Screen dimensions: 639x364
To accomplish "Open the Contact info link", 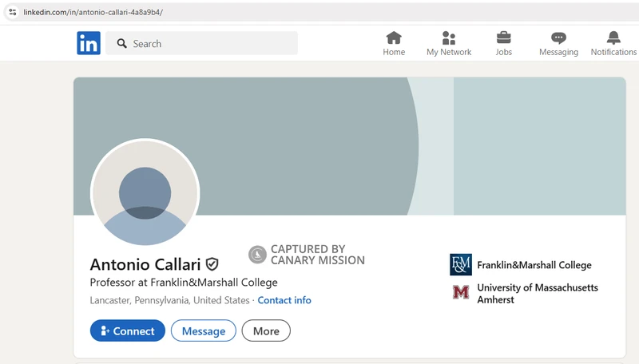I will [284, 300].
